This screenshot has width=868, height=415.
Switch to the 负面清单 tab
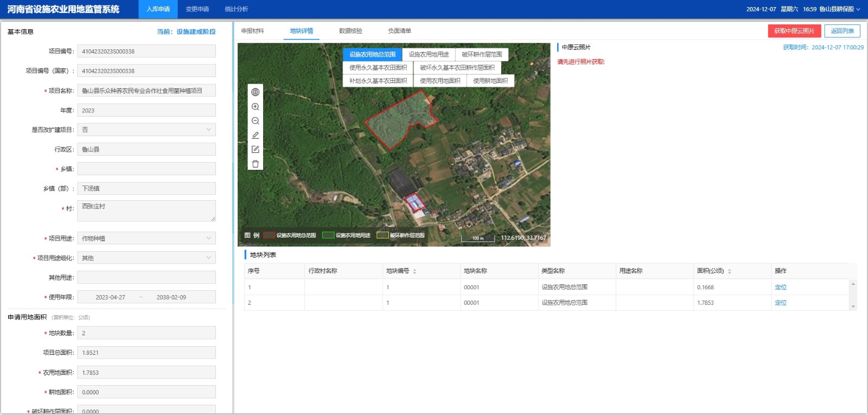[399, 31]
